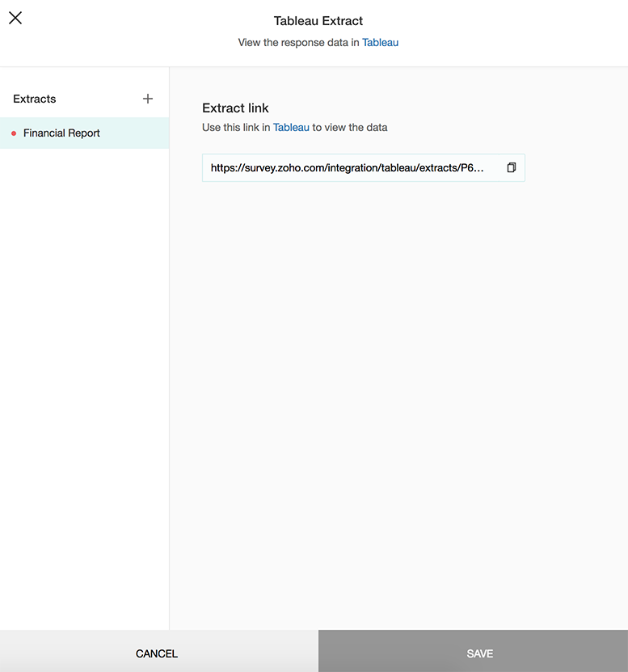Open Tableau from the subtitle link
This screenshot has height=672, width=628.
pyautogui.click(x=380, y=42)
